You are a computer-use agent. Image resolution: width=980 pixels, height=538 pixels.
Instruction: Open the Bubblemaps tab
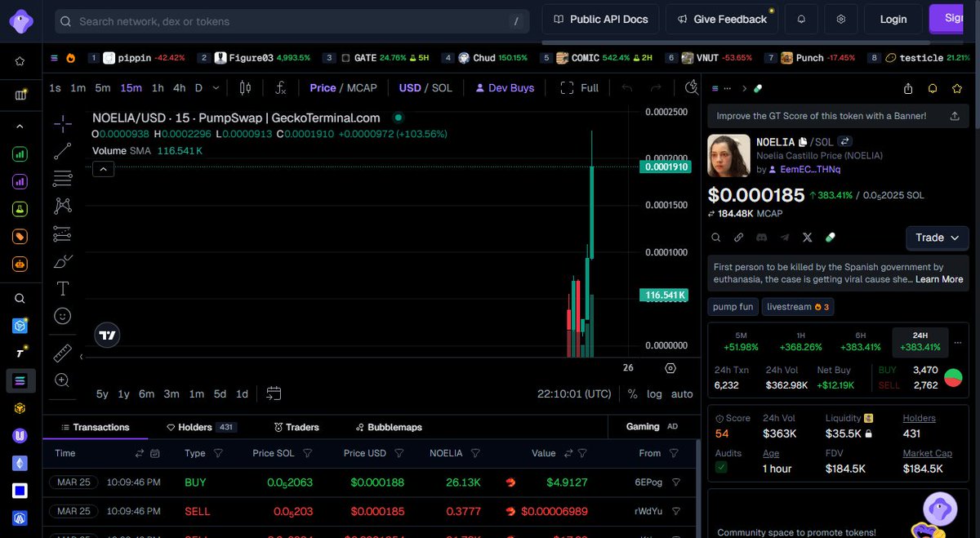[389, 427]
